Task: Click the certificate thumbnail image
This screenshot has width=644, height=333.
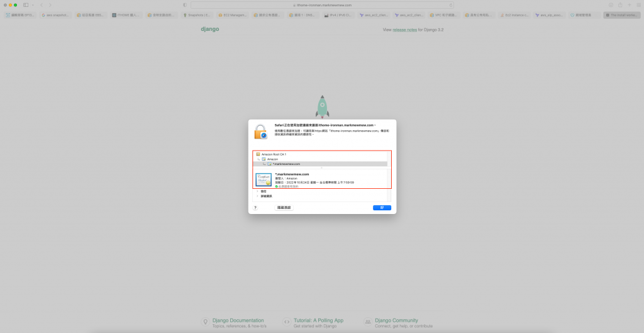Action: pyautogui.click(x=264, y=179)
